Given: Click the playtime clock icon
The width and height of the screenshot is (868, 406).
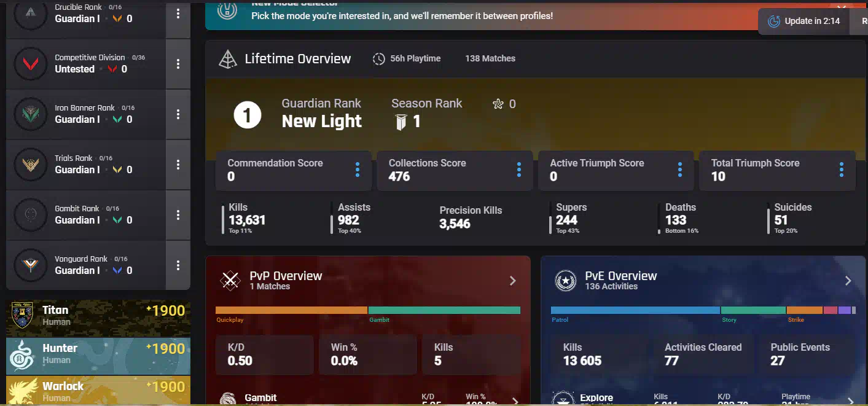Looking at the screenshot, I should 379,59.
